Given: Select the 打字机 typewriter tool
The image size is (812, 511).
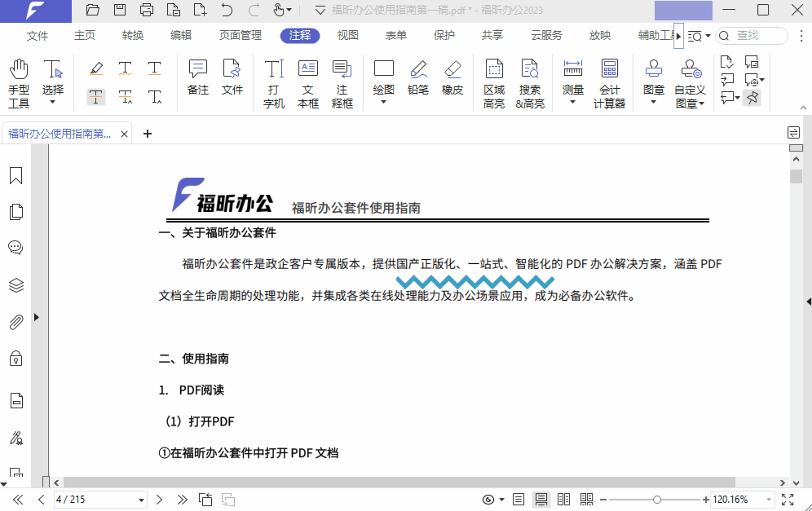Looking at the screenshot, I should pos(273,79).
